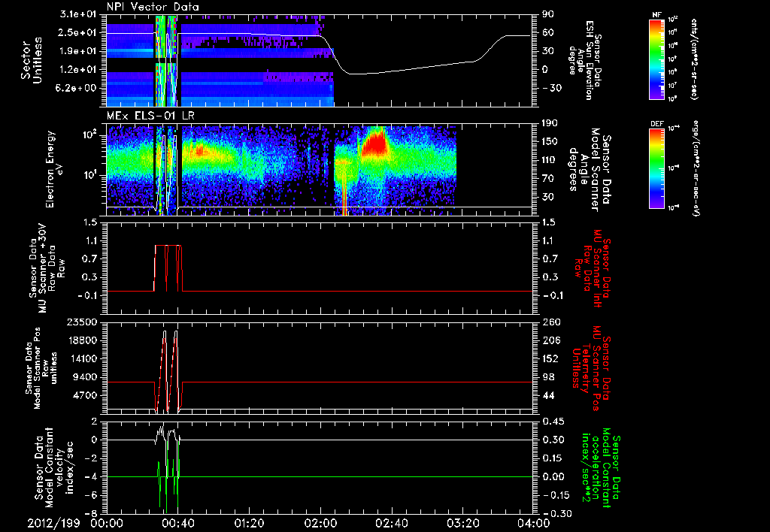Click the 9400 scanner position tick
770x532 pixels.
click(x=86, y=377)
